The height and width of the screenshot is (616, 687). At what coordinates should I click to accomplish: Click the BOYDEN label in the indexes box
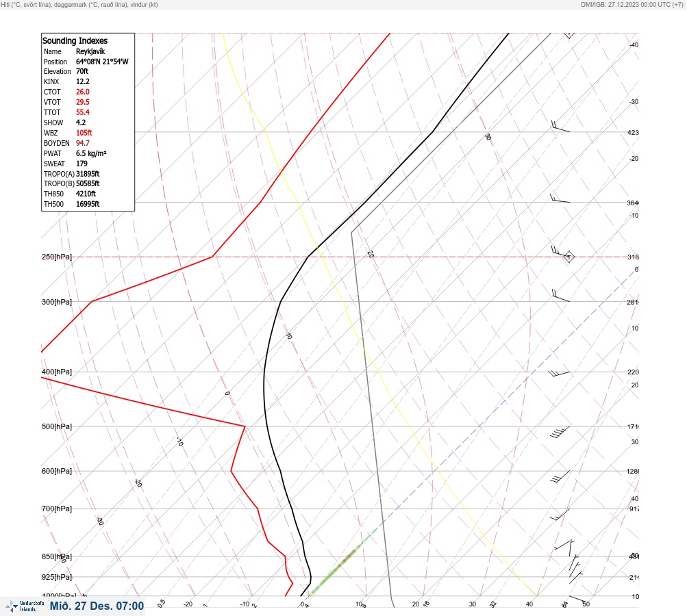(57, 143)
